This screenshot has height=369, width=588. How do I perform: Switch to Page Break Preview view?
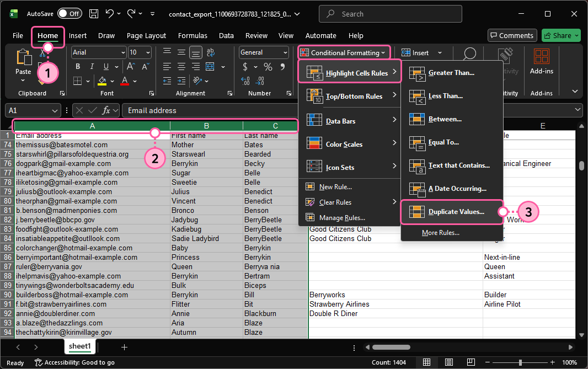click(471, 362)
